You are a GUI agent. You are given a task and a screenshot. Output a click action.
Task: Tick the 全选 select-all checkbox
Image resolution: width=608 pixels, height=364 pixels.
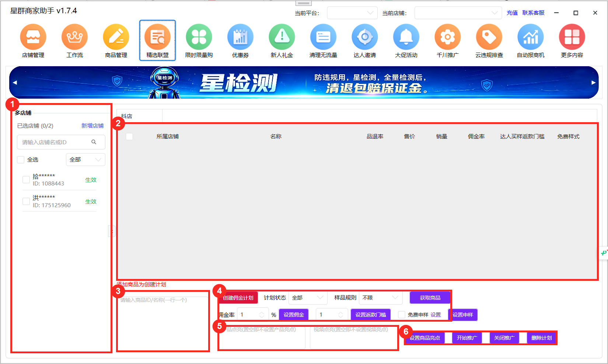point(21,160)
